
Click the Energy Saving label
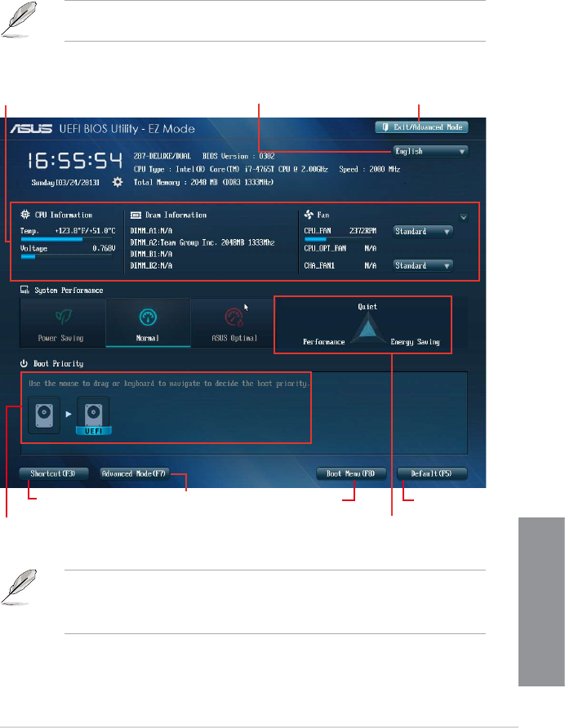tap(415, 342)
